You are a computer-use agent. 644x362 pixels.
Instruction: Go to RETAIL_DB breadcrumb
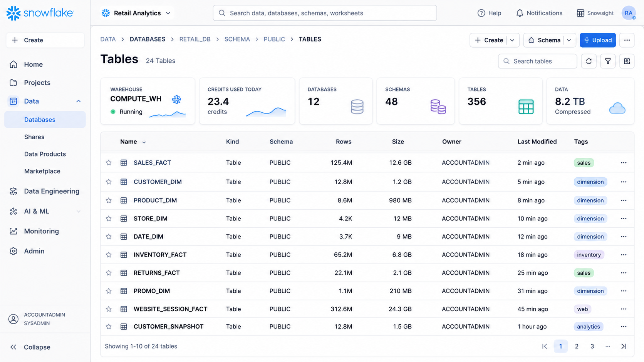[195, 39]
